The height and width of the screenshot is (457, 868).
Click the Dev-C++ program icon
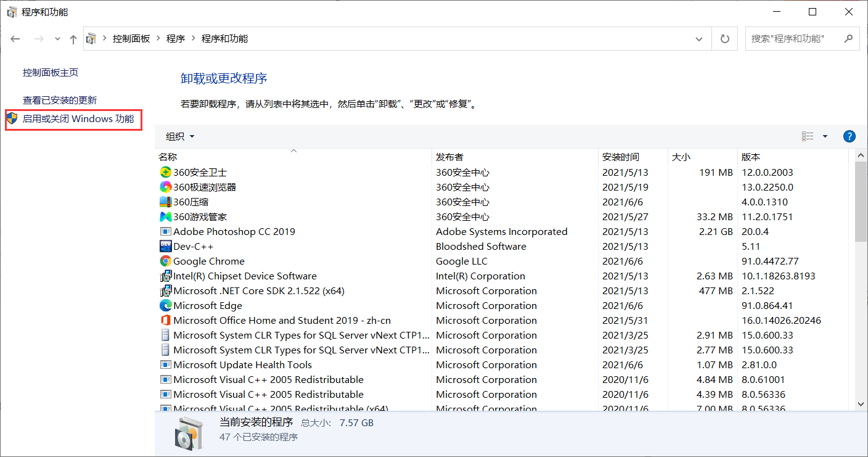point(165,246)
